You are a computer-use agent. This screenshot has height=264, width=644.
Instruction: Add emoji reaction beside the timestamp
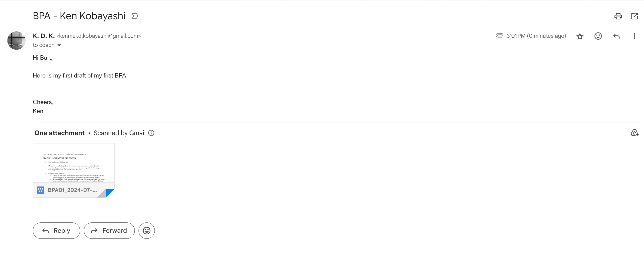[598, 36]
